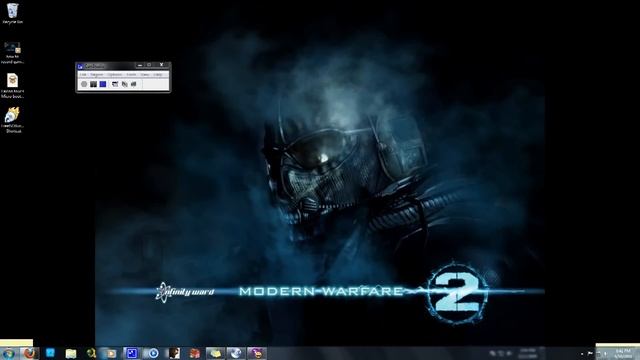Click the globe taskbar button

pos(236,353)
